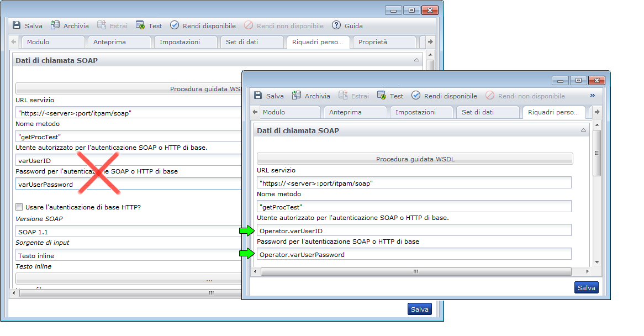Screen dimensions: 644x336
Task: Minimize the front window
Action: 560,80
